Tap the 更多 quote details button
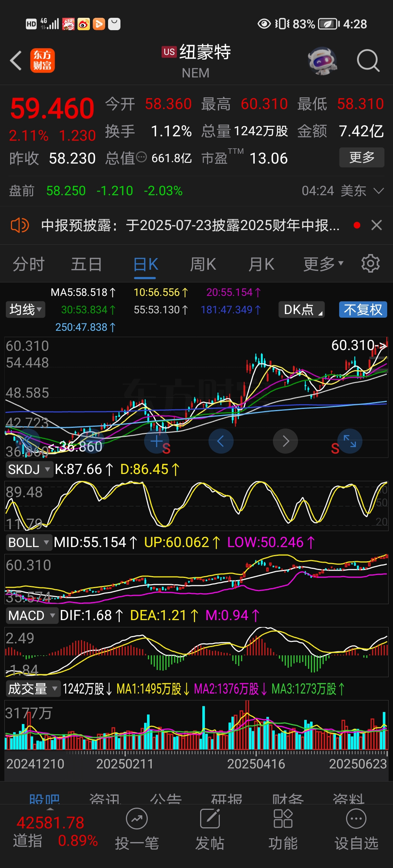Image resolution: width=393 pixels, height=868 pixels. tap(362, 157)
